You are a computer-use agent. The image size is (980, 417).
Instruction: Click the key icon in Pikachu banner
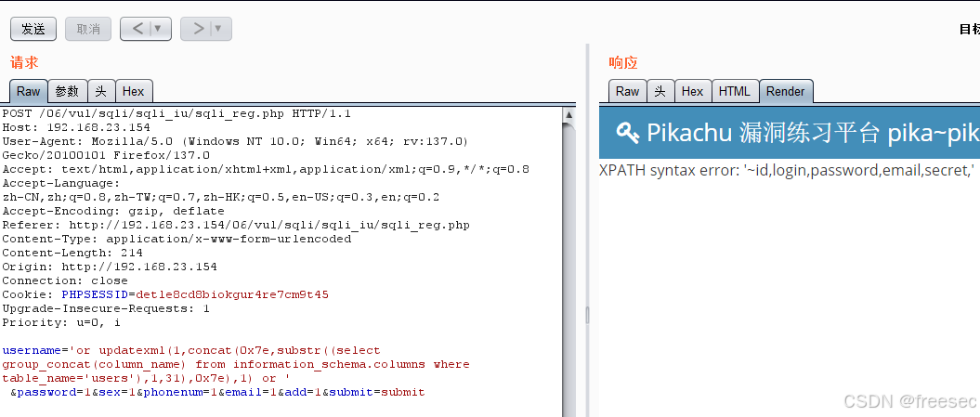pyautogui.click(x=628, y=133)
